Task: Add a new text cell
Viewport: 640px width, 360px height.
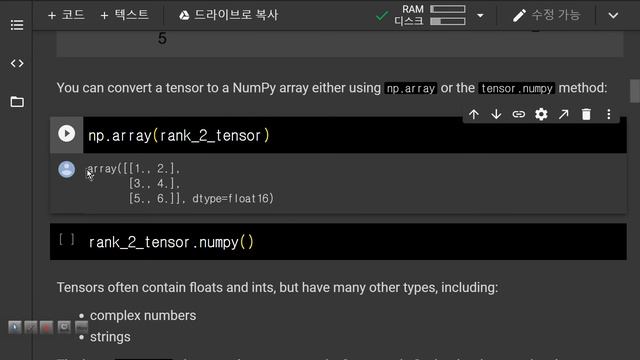Action: click(124, 15)
